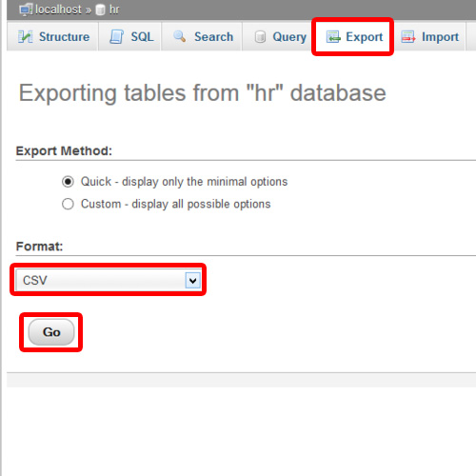This screenshot has width=476, height=476.
Task: Click the Export tab icon
Action: tap(333, 37)
